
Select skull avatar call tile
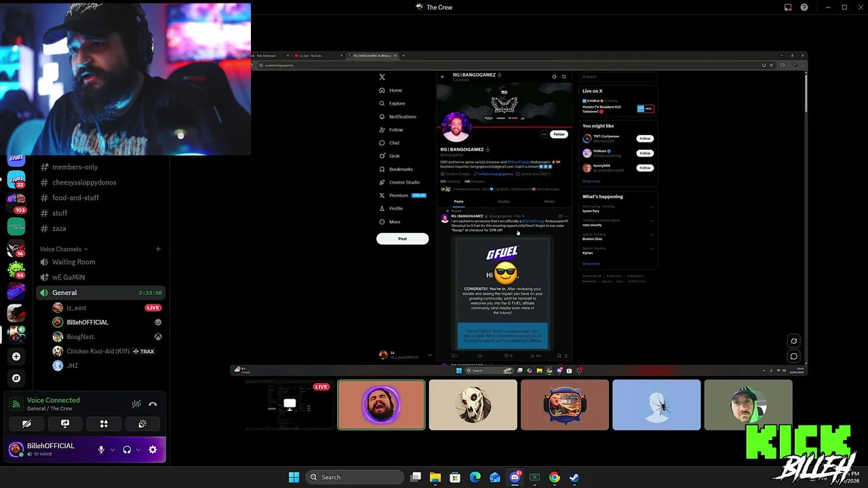473,405
